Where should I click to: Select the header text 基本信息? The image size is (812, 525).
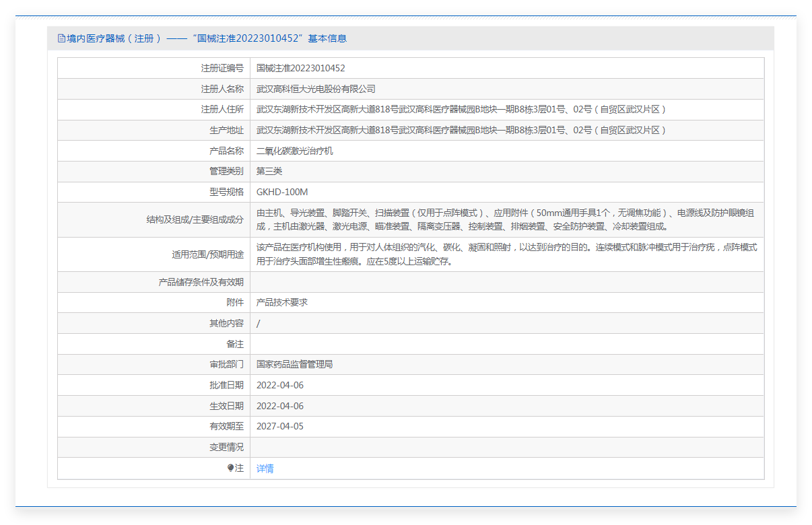pos(328,38)
